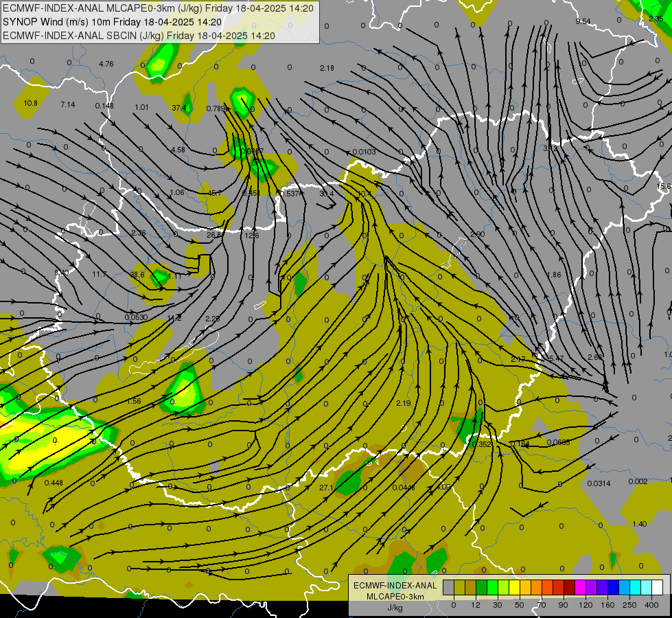The width and height of the screenshot is (672, 618).
Task: Click the map value 2.18
Action: click(327, 68)
